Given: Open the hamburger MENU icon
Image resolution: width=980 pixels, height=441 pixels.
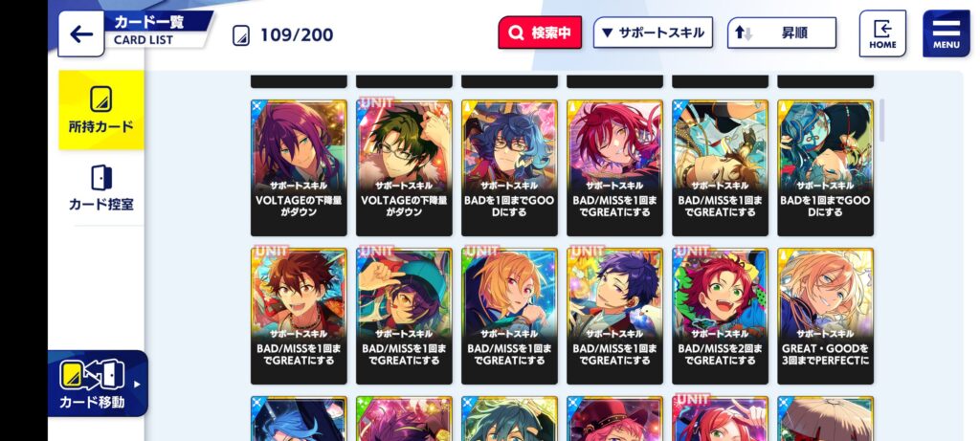Looking at the screenshot, I should (x=947, y=33).
